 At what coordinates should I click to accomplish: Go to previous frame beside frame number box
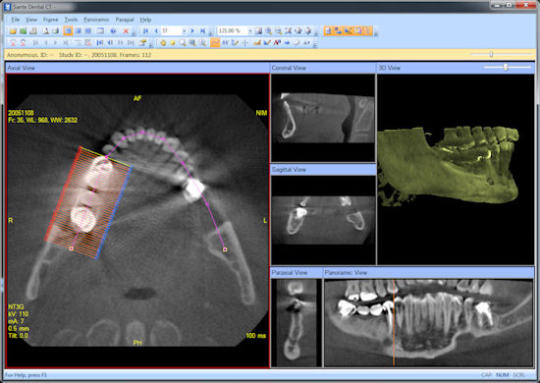click(156, 31)
